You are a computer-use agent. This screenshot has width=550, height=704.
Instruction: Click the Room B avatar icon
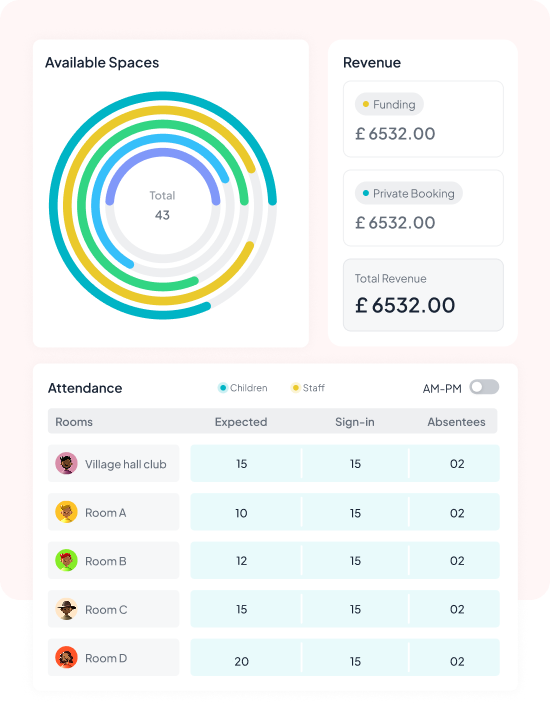(66, 560)
